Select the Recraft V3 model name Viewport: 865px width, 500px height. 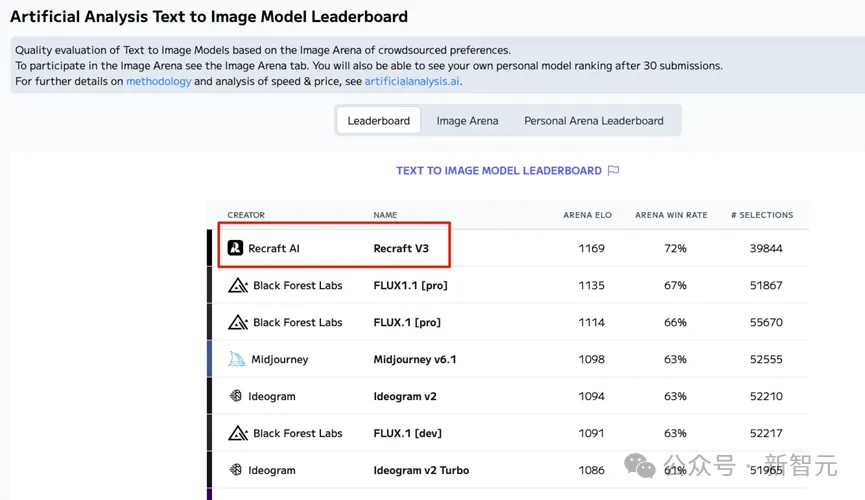pos(401,248)
